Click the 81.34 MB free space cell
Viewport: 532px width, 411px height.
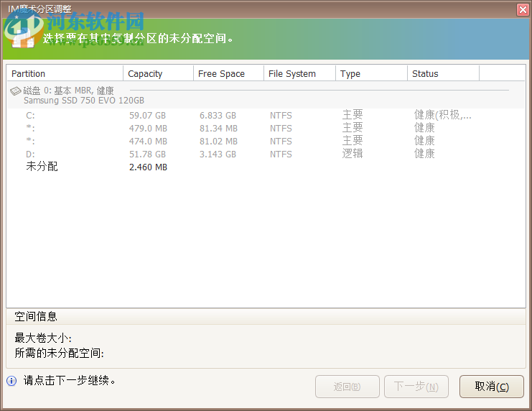[x=218, y=129]
